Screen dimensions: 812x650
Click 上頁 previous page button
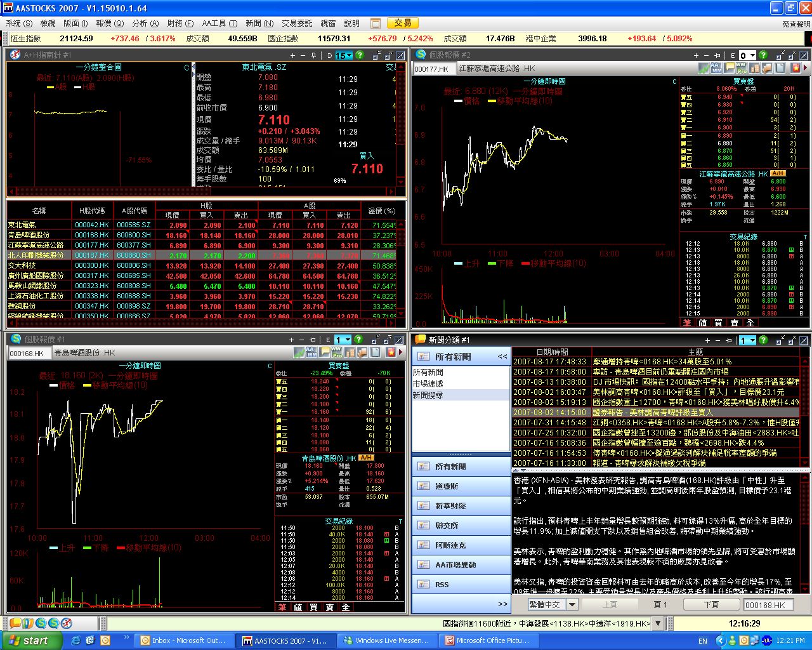[610, 604]
